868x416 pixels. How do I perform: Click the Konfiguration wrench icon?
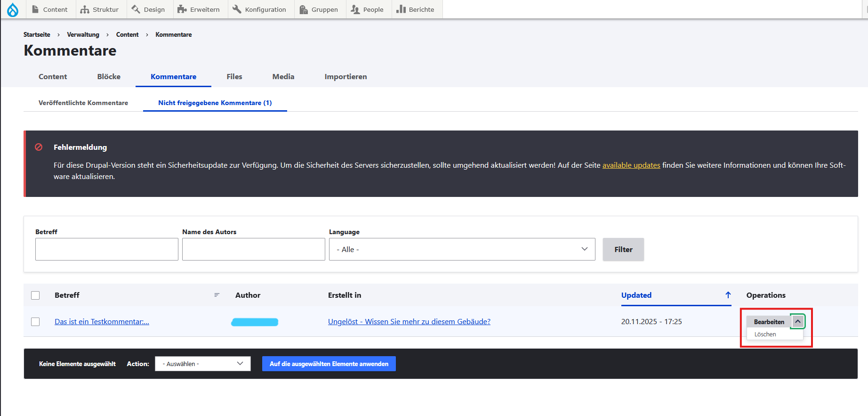coord(237,9)
